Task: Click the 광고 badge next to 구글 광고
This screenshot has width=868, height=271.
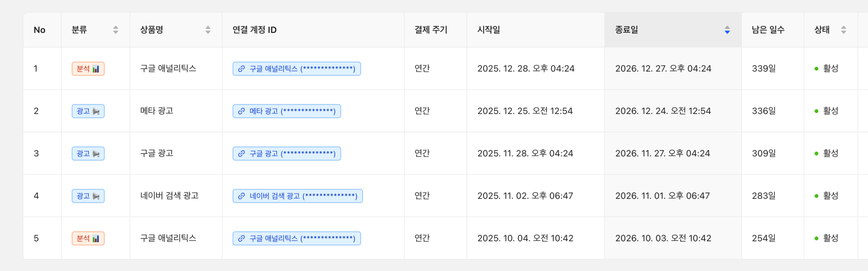Action: [88, 153]
